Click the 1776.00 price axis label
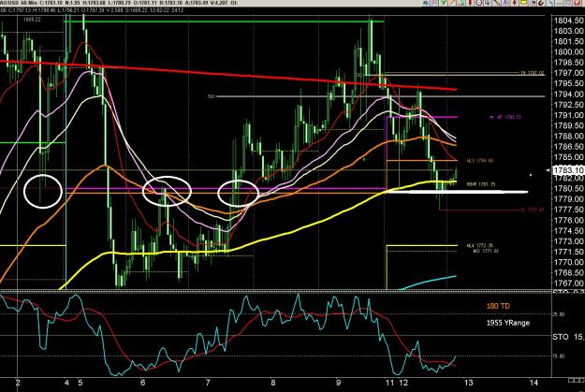 click(x=568, y=220)
